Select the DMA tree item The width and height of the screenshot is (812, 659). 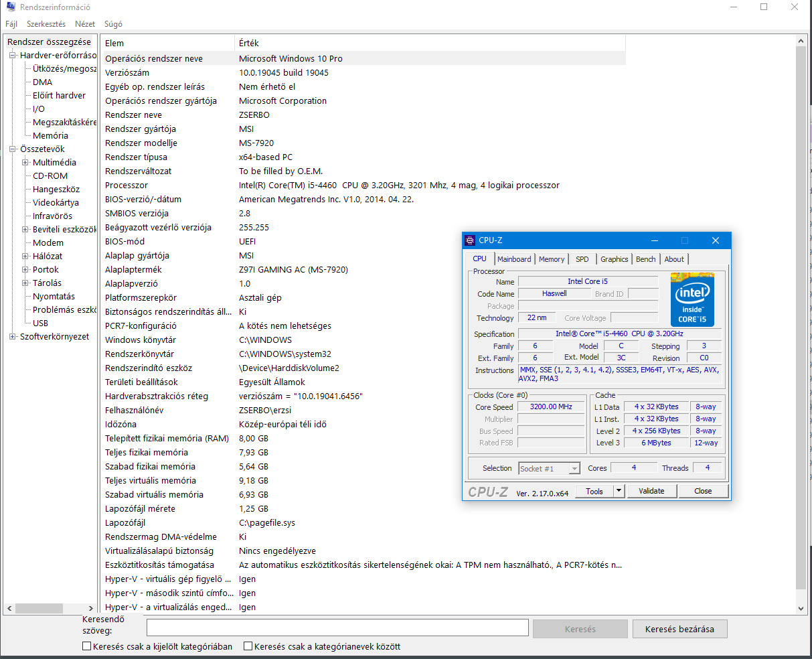42,82
